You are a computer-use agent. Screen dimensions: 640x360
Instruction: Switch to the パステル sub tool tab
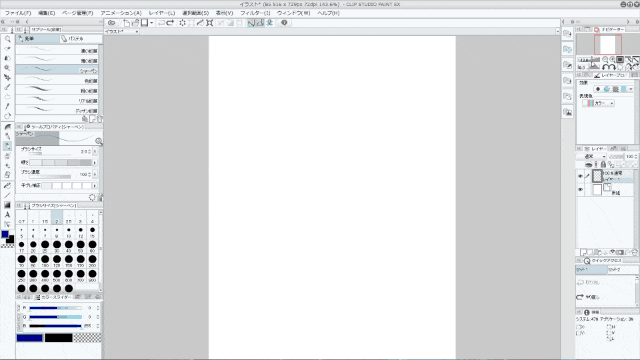point(80,38)
